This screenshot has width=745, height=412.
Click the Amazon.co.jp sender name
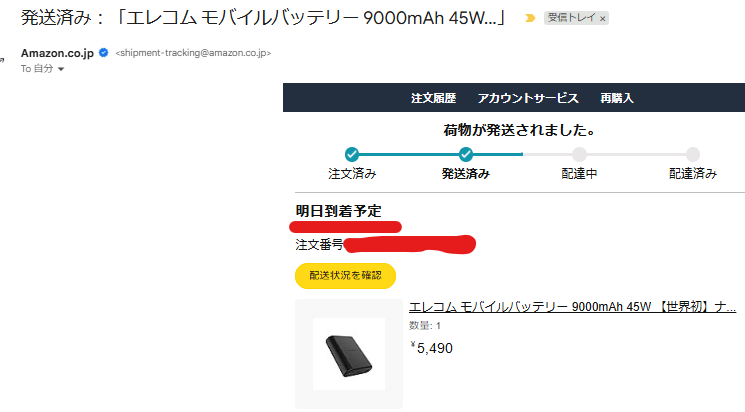[x=57, y=53]
